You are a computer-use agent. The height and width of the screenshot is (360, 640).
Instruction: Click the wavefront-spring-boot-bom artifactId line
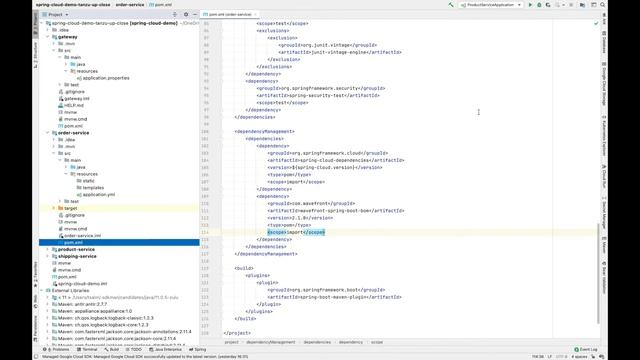tap(336, 211)
